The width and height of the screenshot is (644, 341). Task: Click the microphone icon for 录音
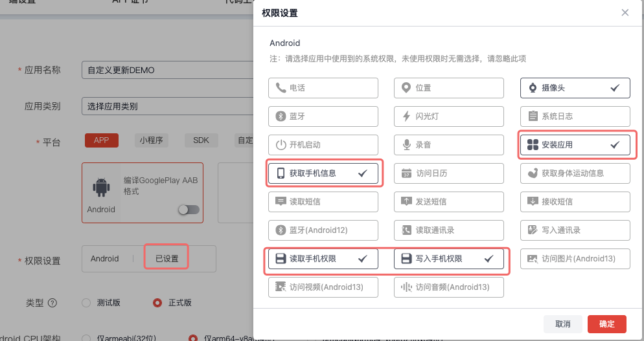(406, 145)
